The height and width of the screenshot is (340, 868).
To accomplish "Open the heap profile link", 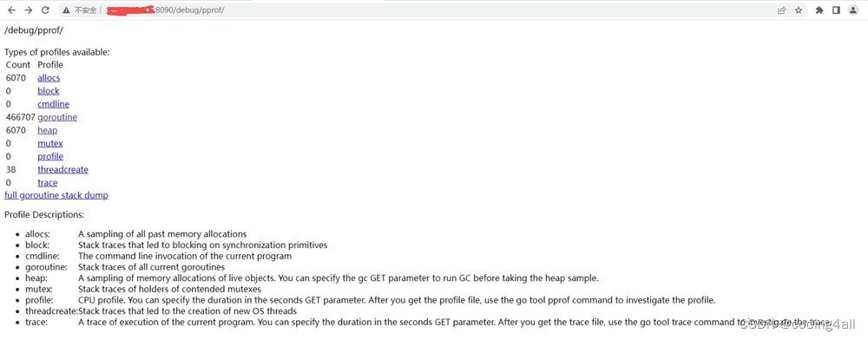I will click(x=47, y=130).
